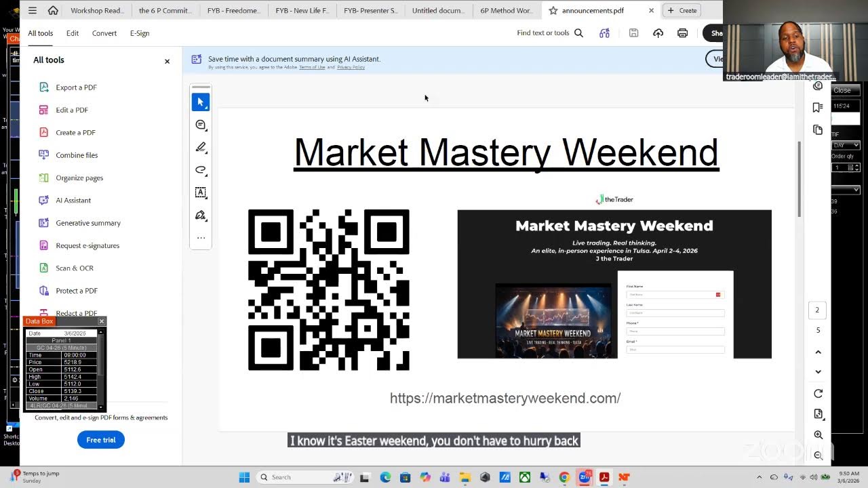Open the Organize pages tool

(x=79, y=178)
